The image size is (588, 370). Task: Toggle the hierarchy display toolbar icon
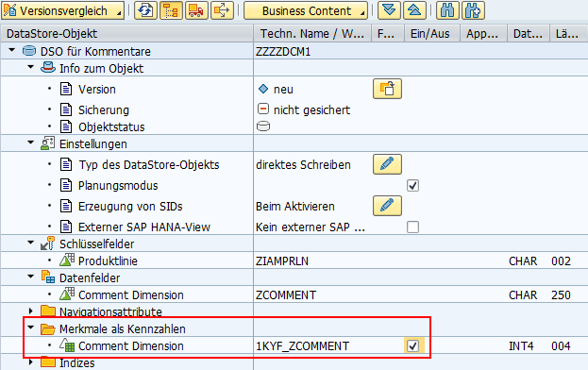(171, 10)
